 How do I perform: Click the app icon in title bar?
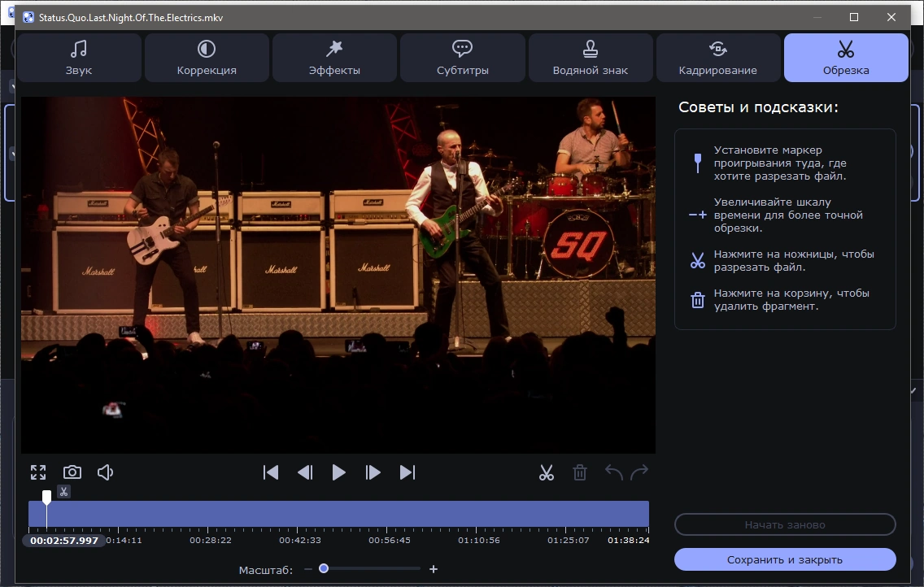[x=28, y=18]
